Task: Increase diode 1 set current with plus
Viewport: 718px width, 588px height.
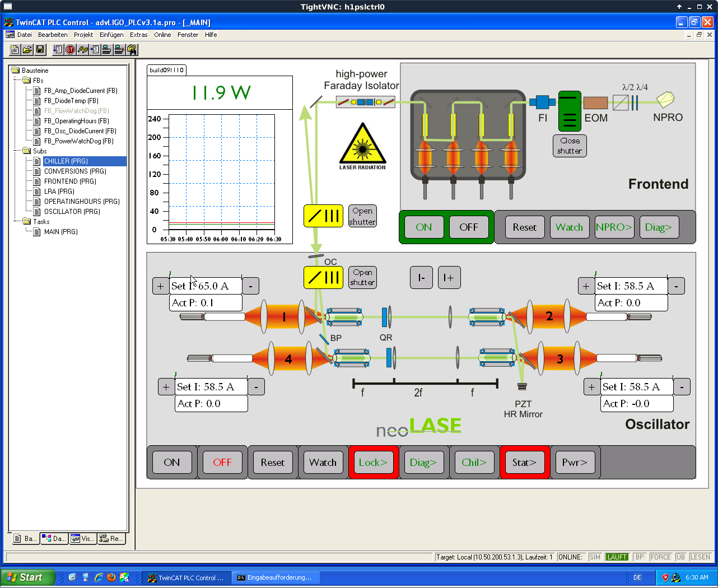Action: (x=161, y=286)
